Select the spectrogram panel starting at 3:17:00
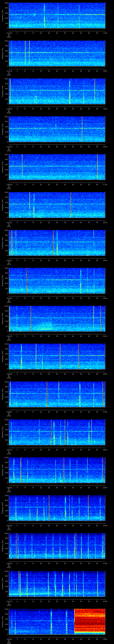The width and height of the screenshot is (114, 644). 57,53
